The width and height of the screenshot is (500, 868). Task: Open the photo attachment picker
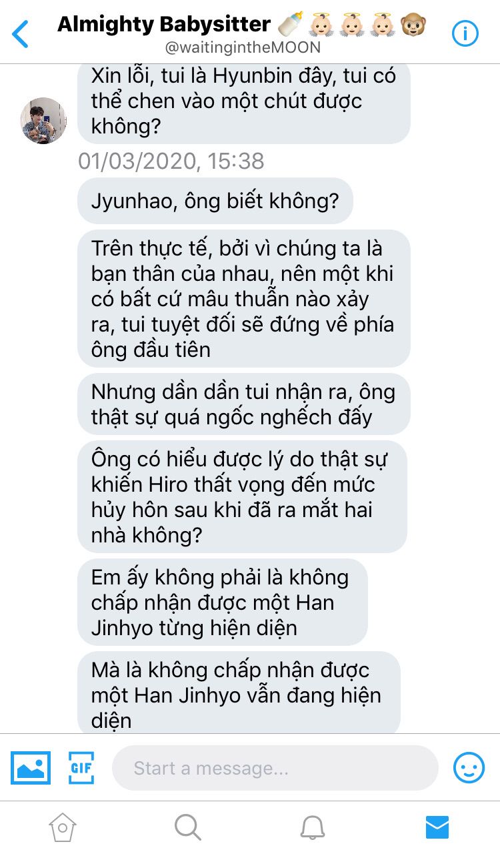(31, 768)
